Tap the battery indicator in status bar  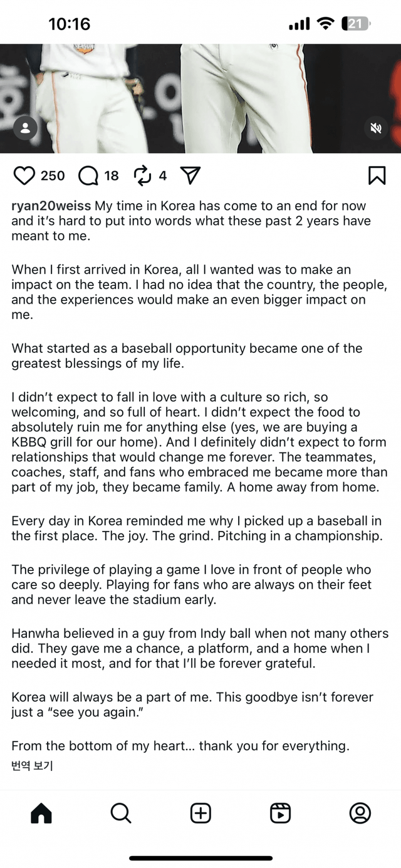pyautogui.click(x=356, y=24)
